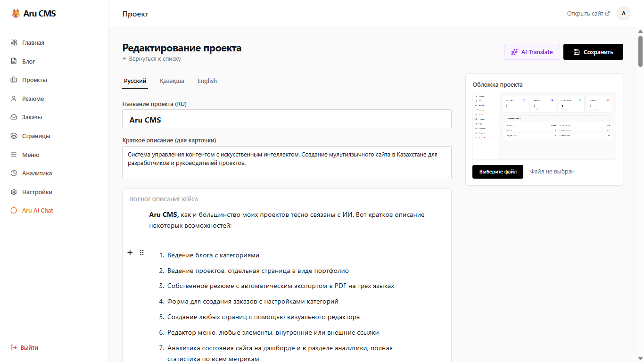This screenshot has width=644, height=362.
Task: Open the Аналитика section
Action: click(37, 173)
